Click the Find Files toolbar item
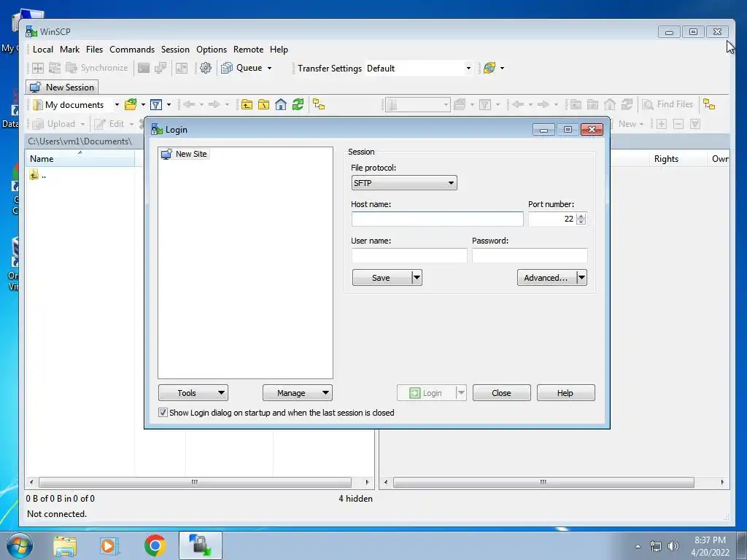 (667, 104)
